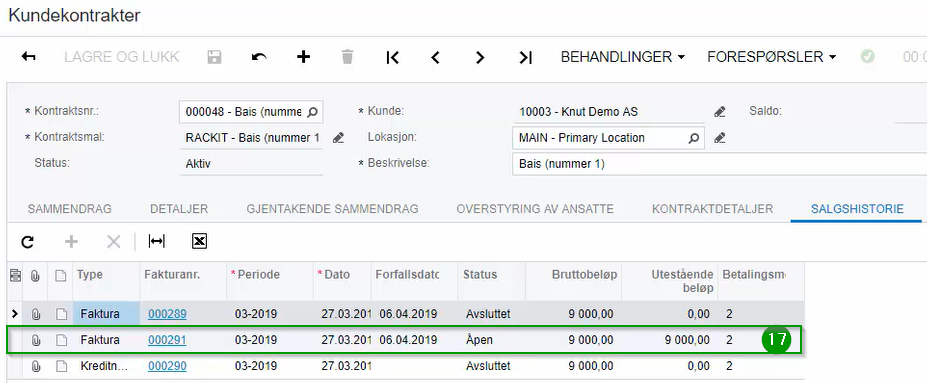Open credit note link 000290
Screen dimensions: 927x383
167,366
